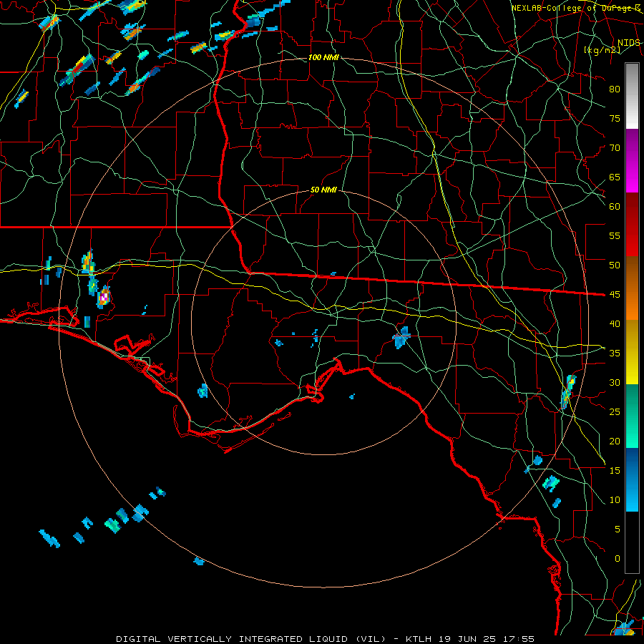Click scale value "45"
Image resolution: width=644 pixels, height=644 pixels.
615,295
